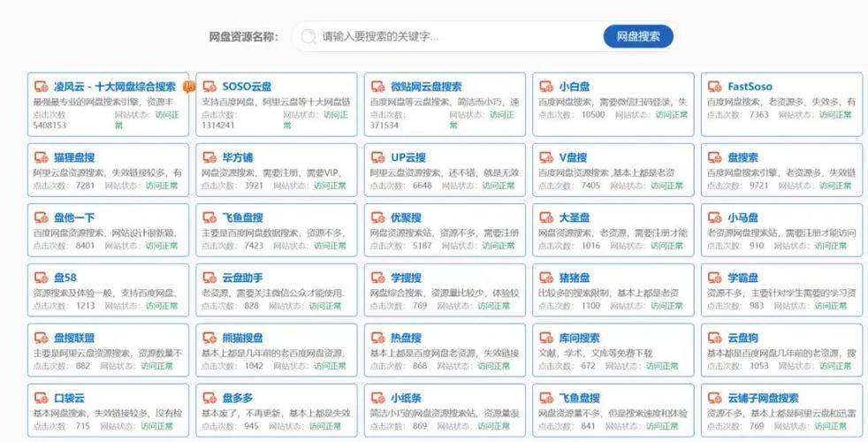Open the 盘搜索 link
868x442 pixels.
click(742, 158)
